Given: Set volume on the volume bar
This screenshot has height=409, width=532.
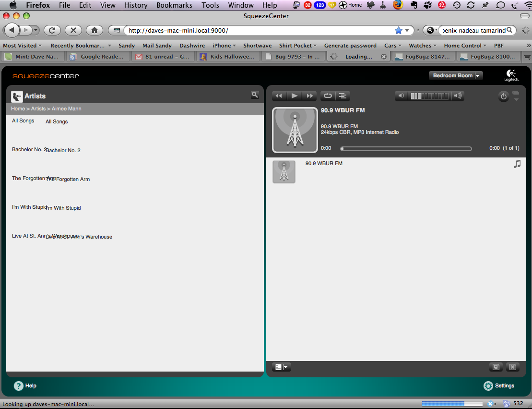Looking at the screenshot, I should 429,96.
